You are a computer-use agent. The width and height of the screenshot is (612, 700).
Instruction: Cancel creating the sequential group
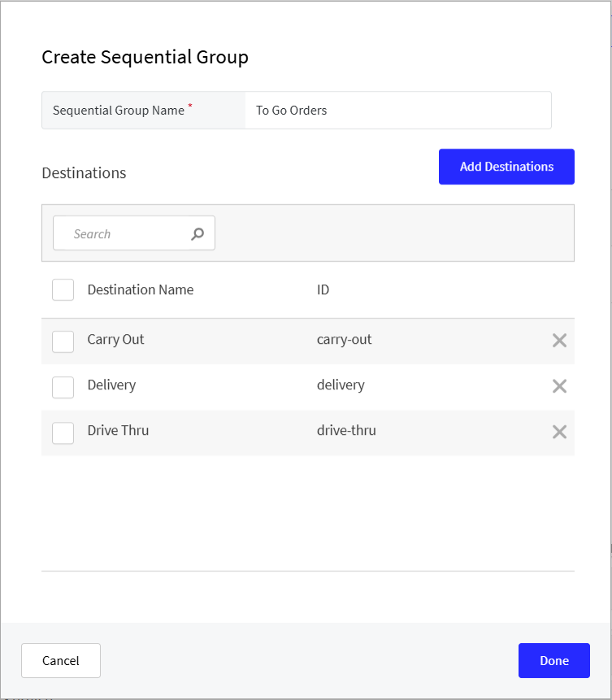[60, 660]
